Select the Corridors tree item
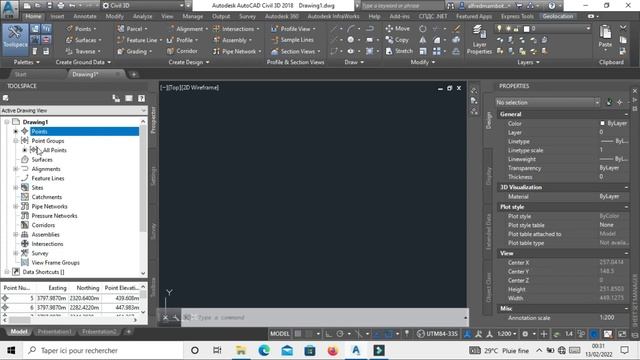Image resolution: width=640 pixels, height=360 pixels. click(43, 225)
